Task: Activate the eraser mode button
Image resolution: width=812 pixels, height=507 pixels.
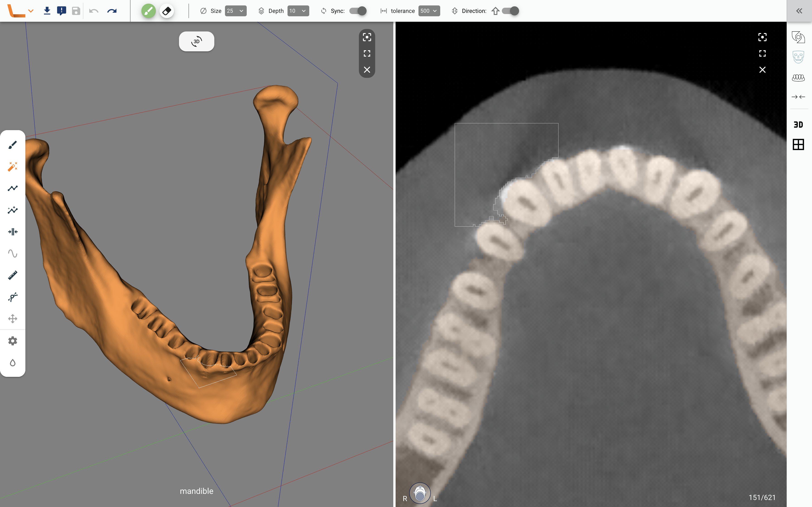Action: 167,11
